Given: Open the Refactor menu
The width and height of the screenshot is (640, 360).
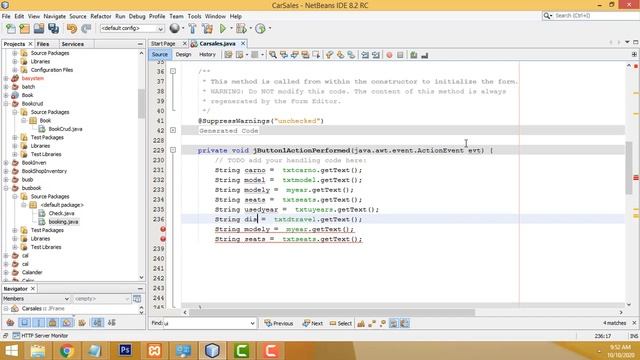Looking at the screenshot, I should (x=100, y=16).
